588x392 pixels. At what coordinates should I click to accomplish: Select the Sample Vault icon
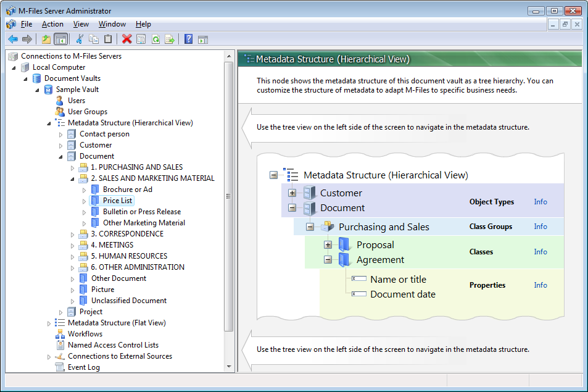pos(48,90)
